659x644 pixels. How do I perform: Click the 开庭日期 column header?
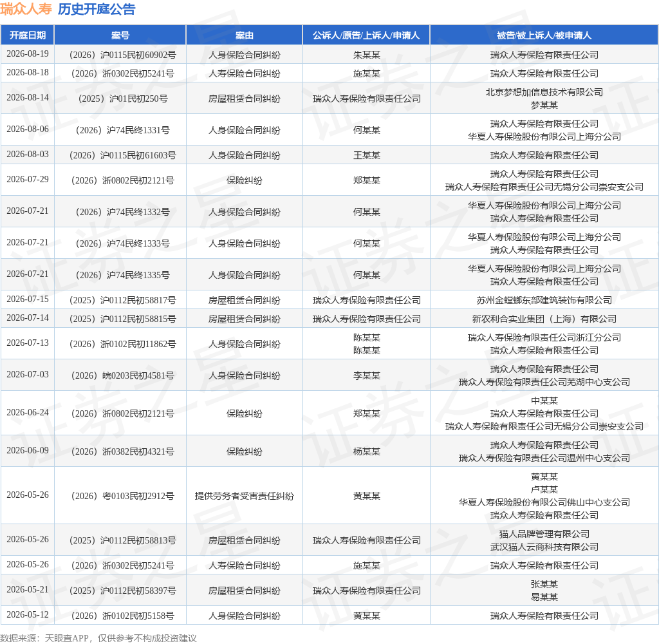(x=28, y=35)
